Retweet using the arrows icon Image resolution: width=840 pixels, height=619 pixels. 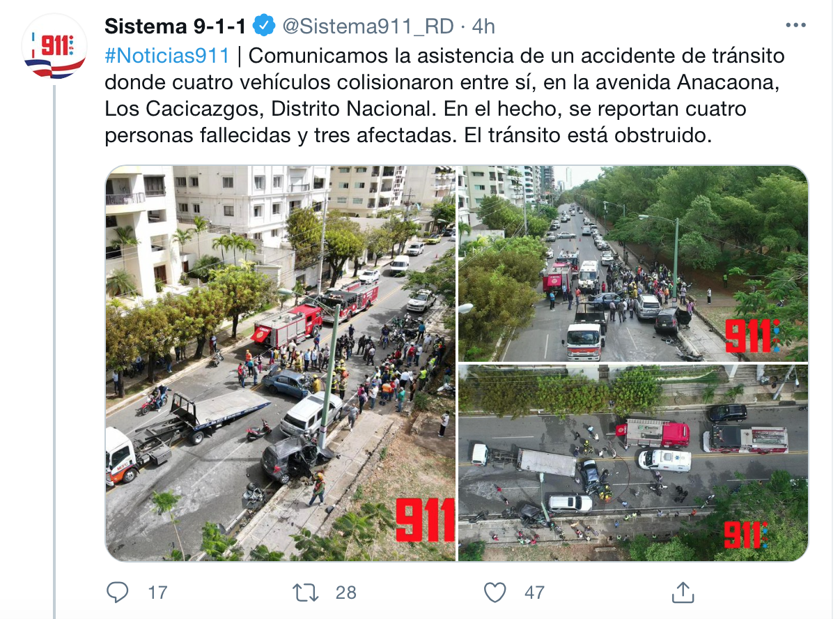tap(305, 593)
